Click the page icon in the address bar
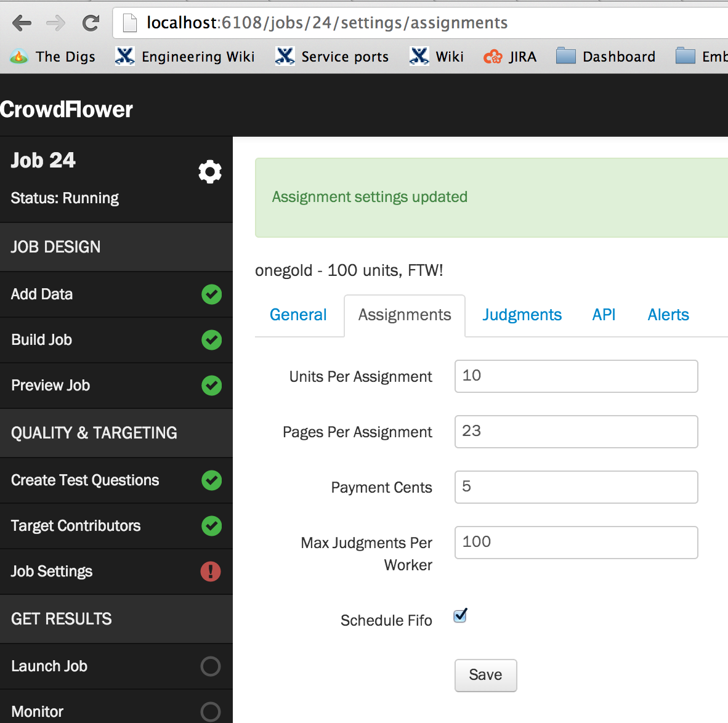This screenshot has width=728, height=723. 129,23
